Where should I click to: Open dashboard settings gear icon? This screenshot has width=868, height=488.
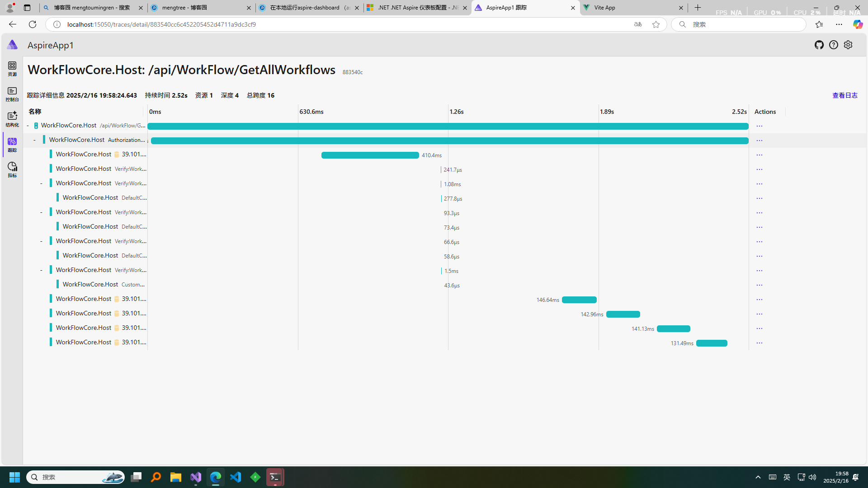tap(848, 45)
